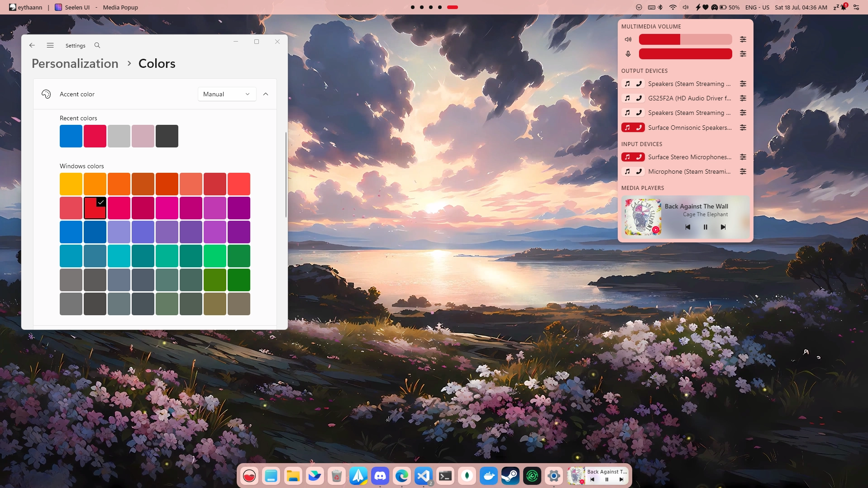
Task: Open settings for Surface Stereo Microphones
Action: click(x=743, y=157)
